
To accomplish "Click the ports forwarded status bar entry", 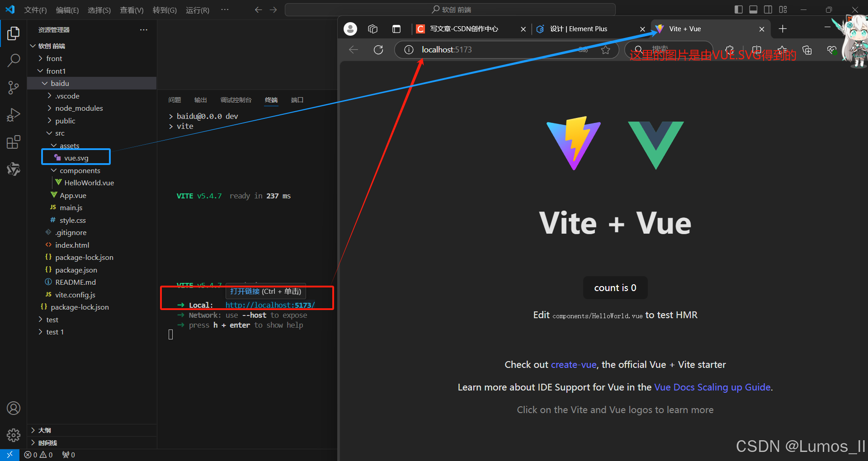I will click(69, 455).
